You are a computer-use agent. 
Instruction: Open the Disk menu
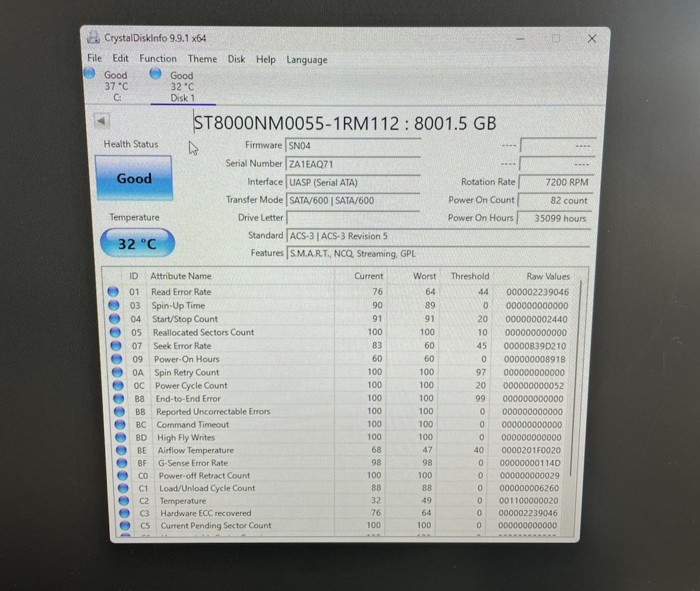click(x=236, y=59)
